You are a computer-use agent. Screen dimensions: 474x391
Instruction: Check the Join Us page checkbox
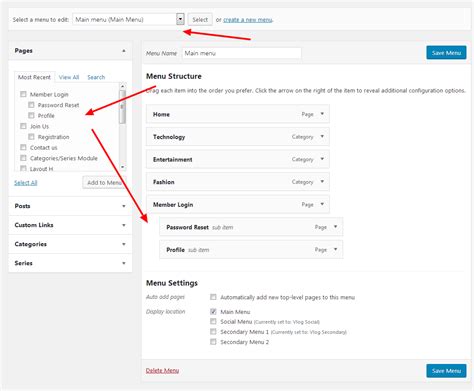click(x=23, y=126)
